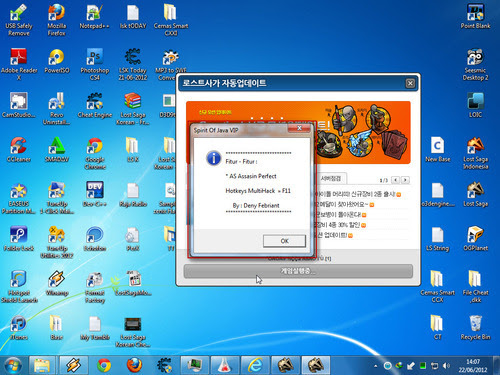Close the Korean Lost Saga updater window

410,83
